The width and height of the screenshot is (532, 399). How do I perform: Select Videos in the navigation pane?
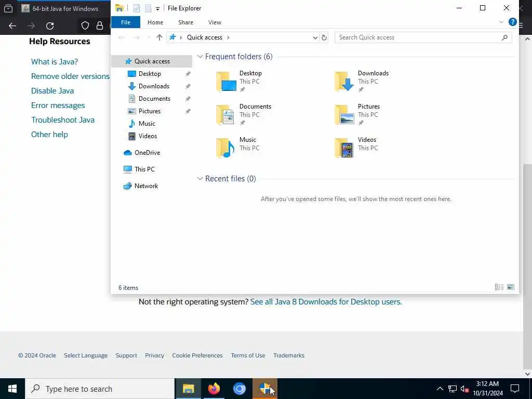tap(148, 136)
